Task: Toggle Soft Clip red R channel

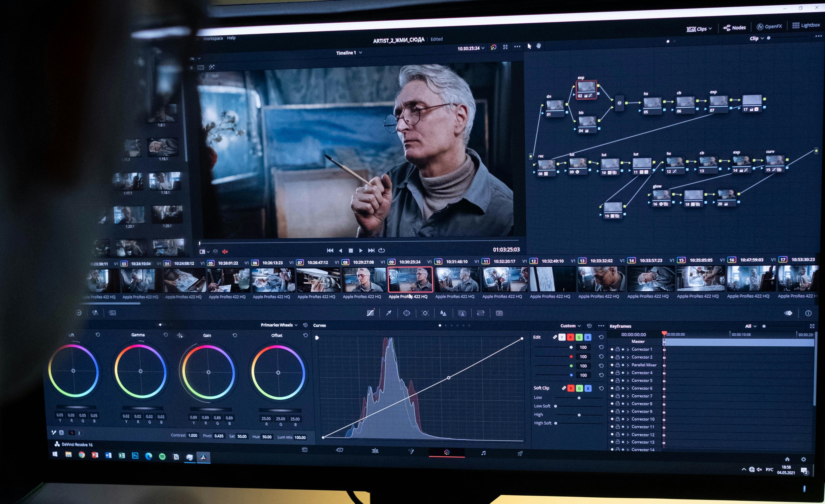Action: [x=571, y=388]
